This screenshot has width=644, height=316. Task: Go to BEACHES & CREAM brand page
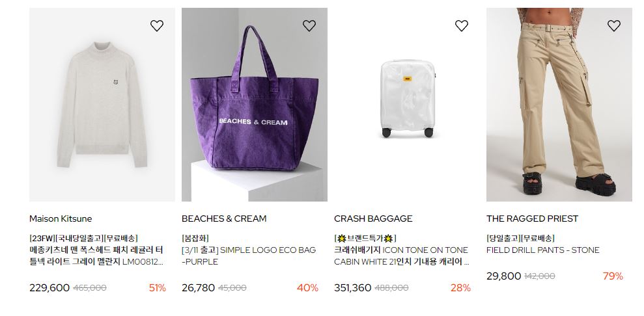pos(224,218)
